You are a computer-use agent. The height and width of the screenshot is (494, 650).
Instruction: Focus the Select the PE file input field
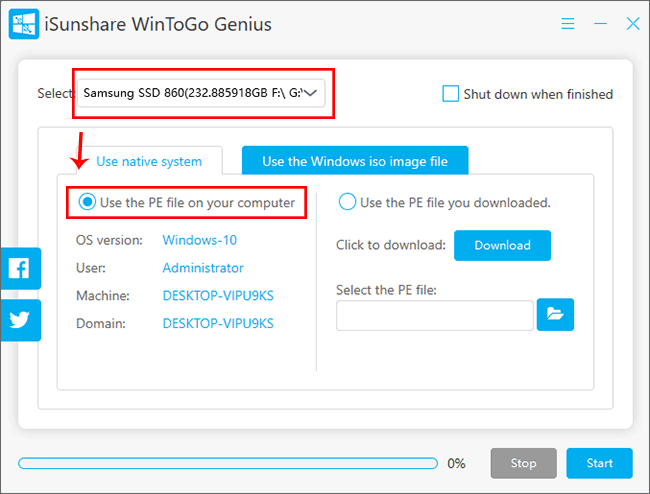(434, 315)
